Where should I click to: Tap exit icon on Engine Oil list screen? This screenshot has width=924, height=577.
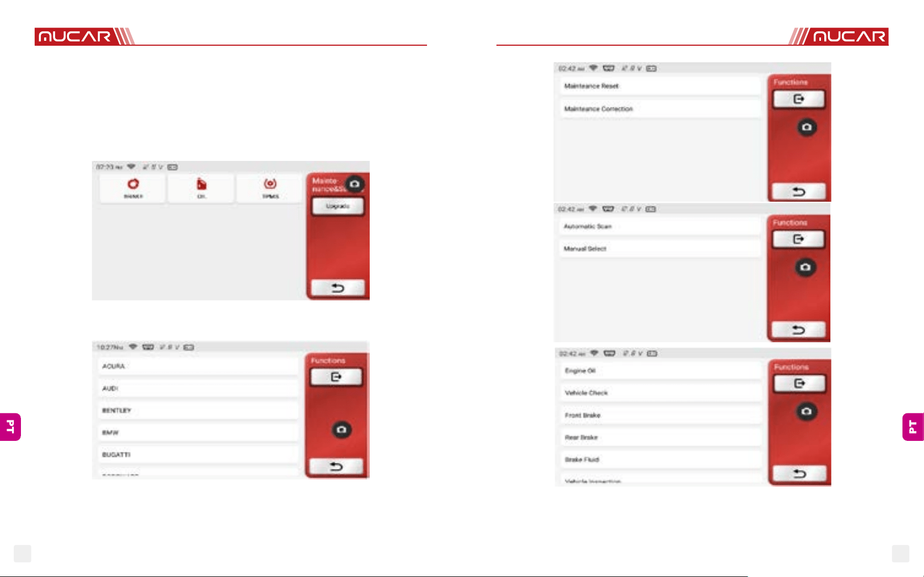(x=799, y=384)
